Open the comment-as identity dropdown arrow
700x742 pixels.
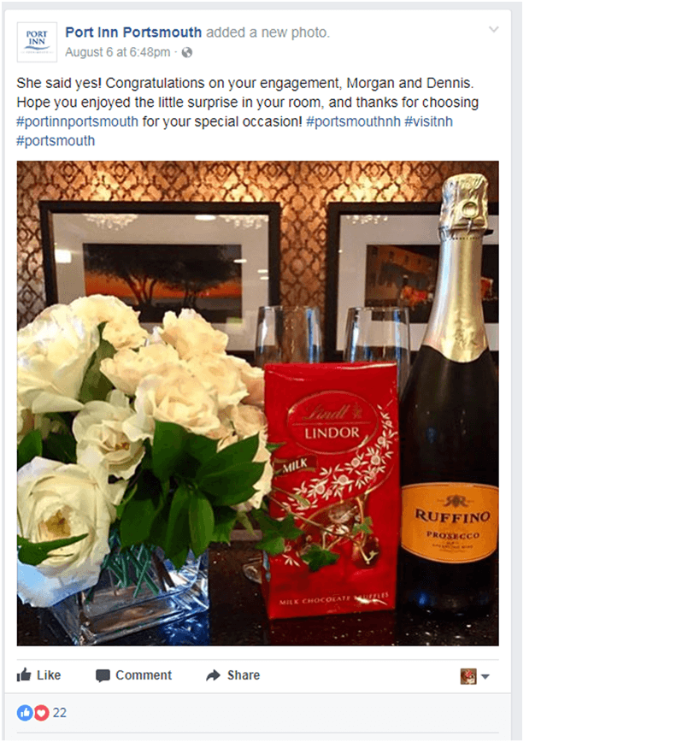[485, 677]
